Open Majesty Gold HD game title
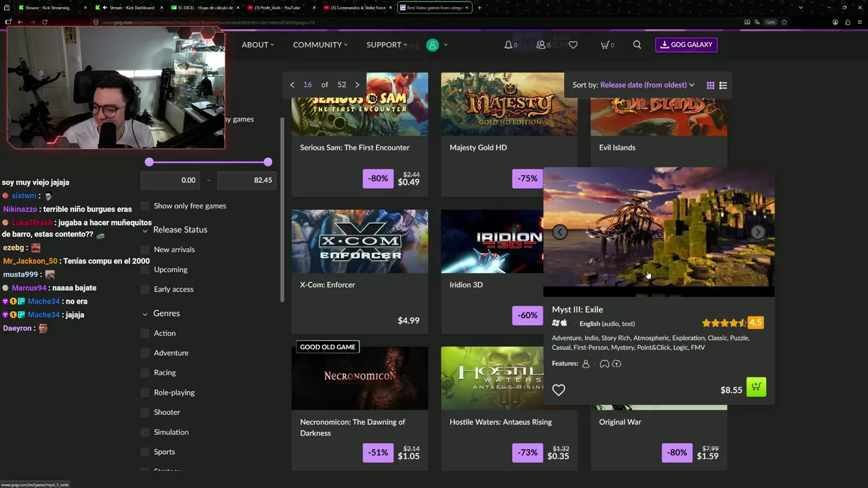The height and width of the screenshot is (488, 868). point(478,148)
